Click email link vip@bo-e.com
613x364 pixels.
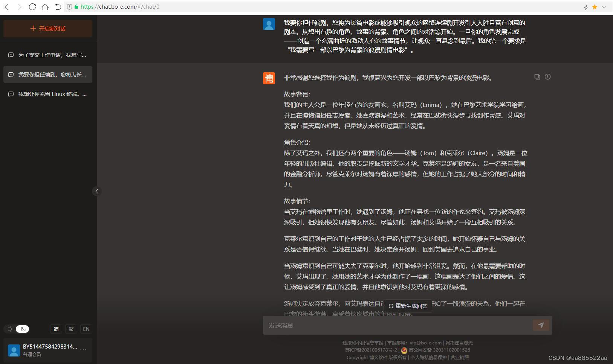coord(426,343)
